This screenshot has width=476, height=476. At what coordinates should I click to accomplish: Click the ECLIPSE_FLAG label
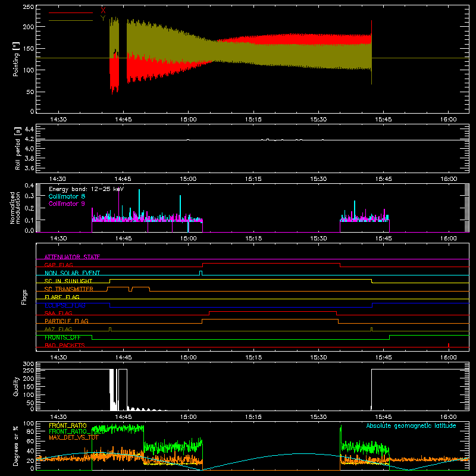click(65, 305)
